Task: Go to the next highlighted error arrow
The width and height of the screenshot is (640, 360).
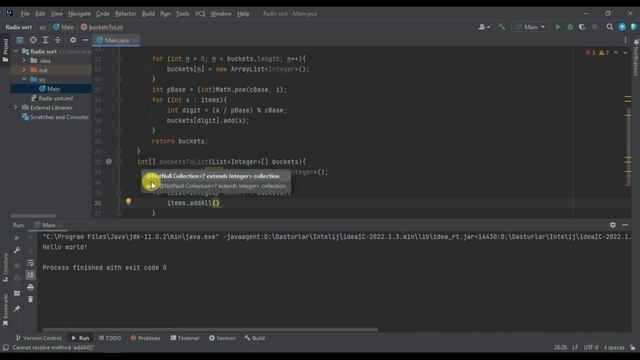Action: (x=625, y=53)
